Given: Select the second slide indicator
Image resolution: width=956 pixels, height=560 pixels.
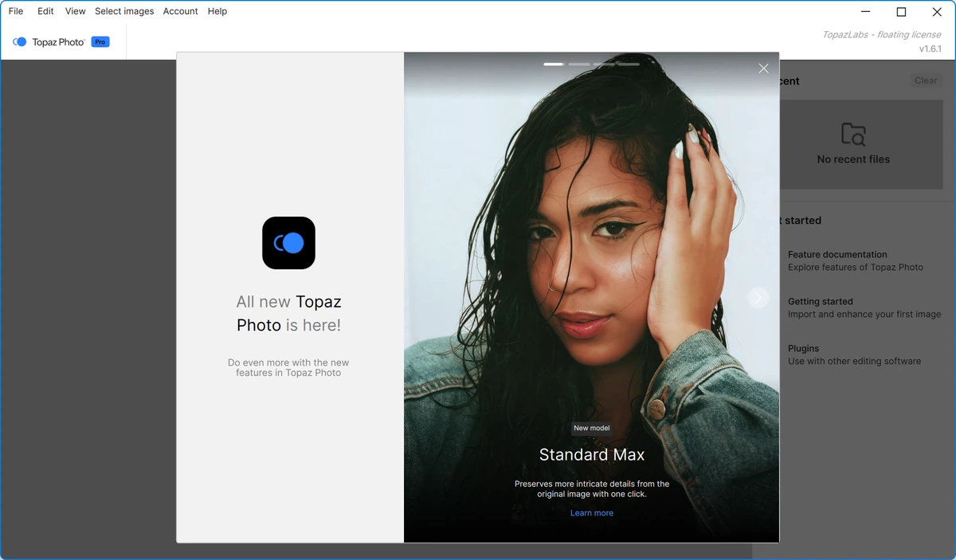Looking at the screenshot, I should [x=579, y=64].
